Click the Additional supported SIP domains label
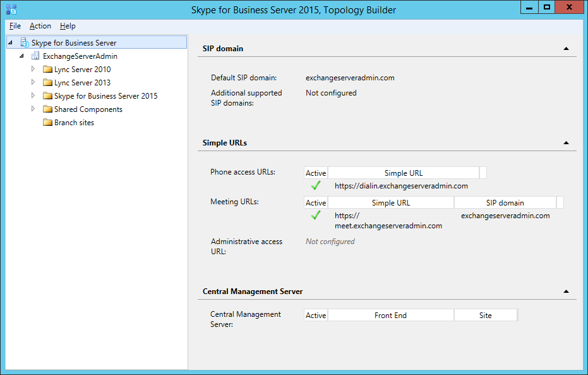 click(246, 97)
